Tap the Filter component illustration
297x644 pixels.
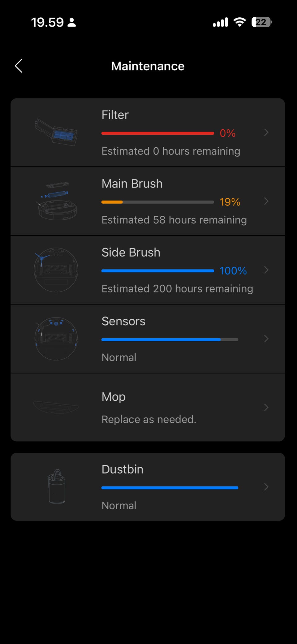click(56, 132)
